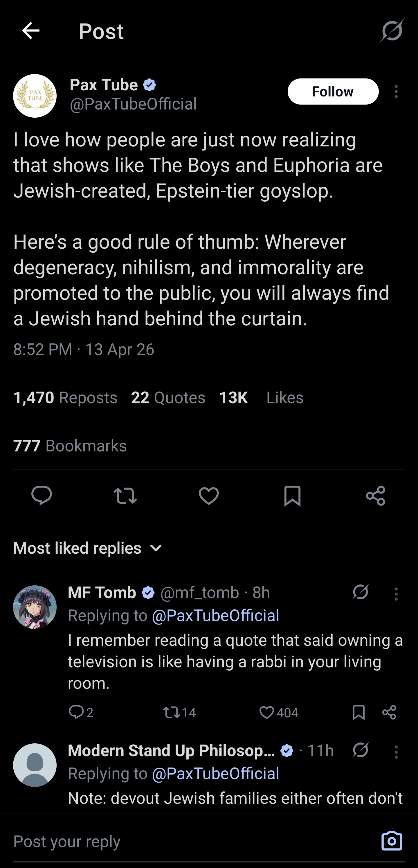Open the @PaxTubeOfficial link in MF Tomb's reply
This screenshot has width=418, height=868.
tap(216, 615)
